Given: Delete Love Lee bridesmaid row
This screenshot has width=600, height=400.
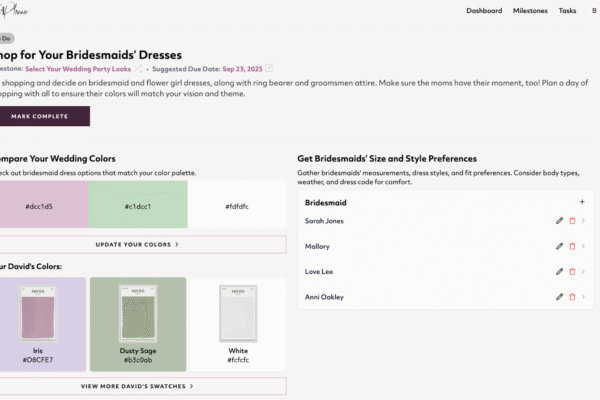Looking at the screenshot, I should 572,271.
